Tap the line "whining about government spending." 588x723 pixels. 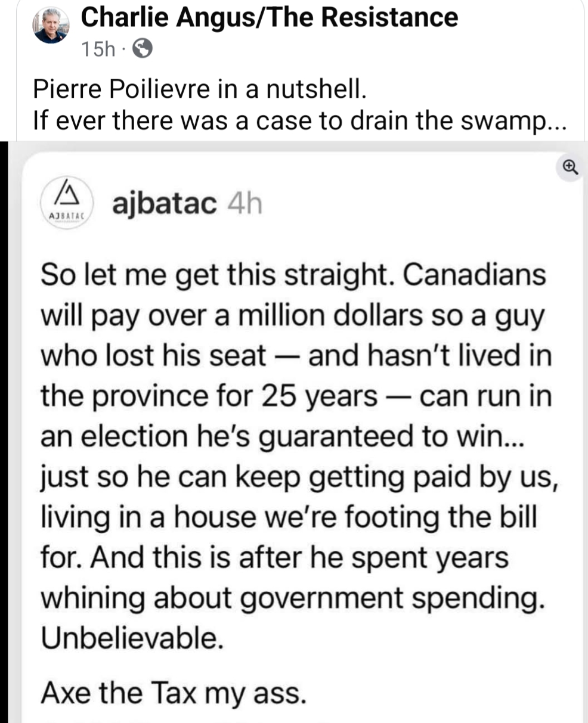click(292, 599)
